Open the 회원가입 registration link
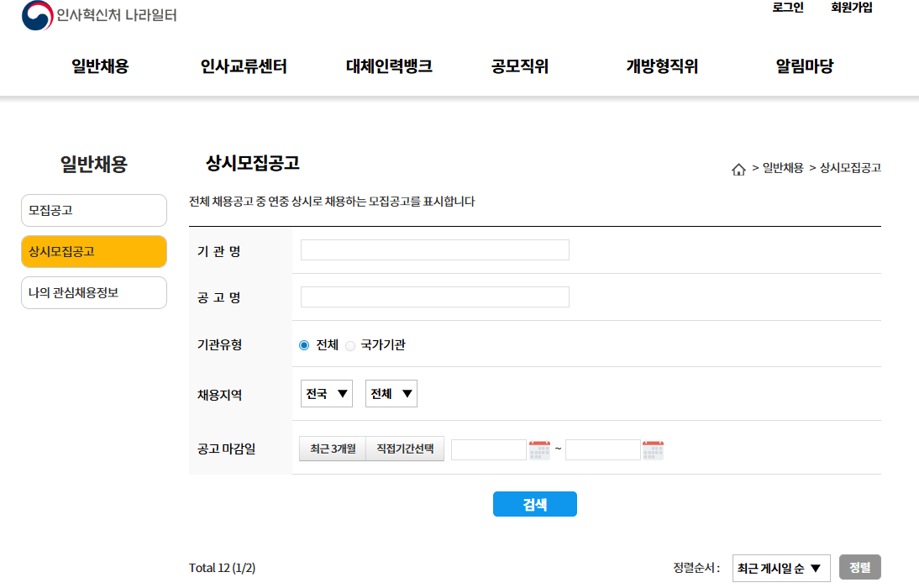This screenshot has height=588, width=919. (x=851, y=8)
